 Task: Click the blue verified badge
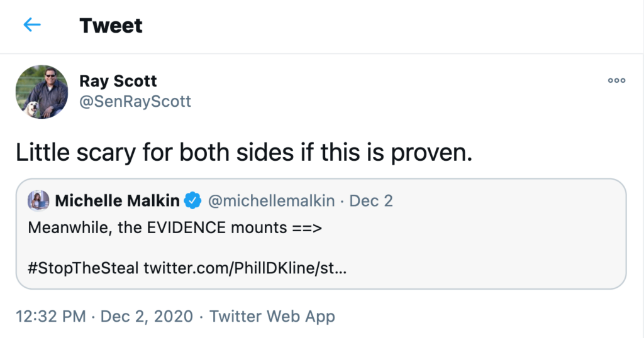(192, 201)
